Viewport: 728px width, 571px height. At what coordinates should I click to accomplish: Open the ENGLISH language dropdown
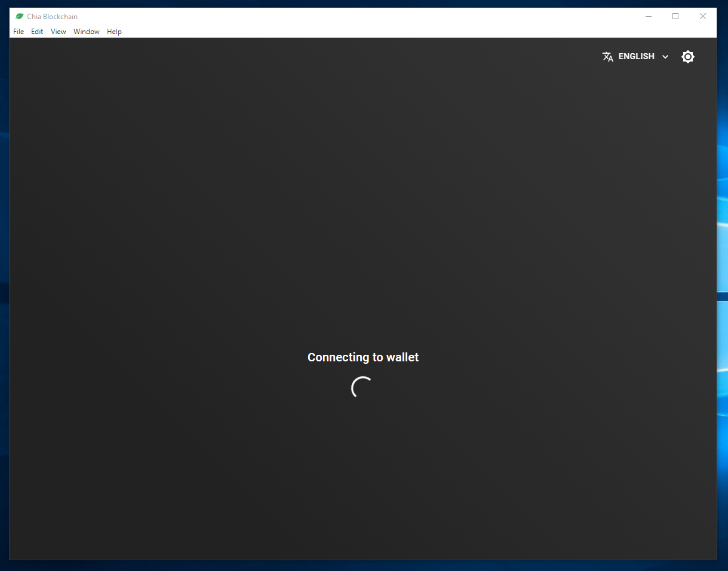[635, 57]
